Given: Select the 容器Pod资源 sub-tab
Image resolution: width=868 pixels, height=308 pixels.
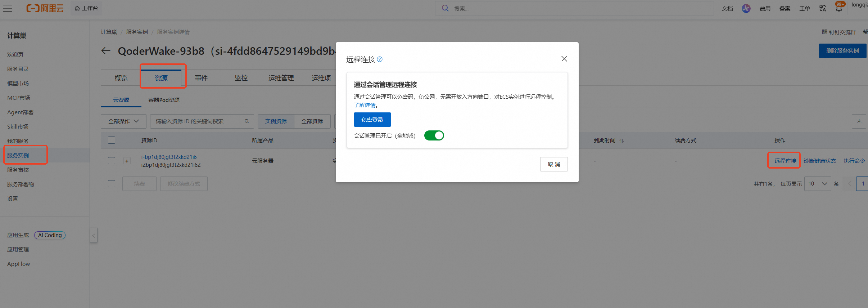Looking at the screenshot, I should (164, 100).
